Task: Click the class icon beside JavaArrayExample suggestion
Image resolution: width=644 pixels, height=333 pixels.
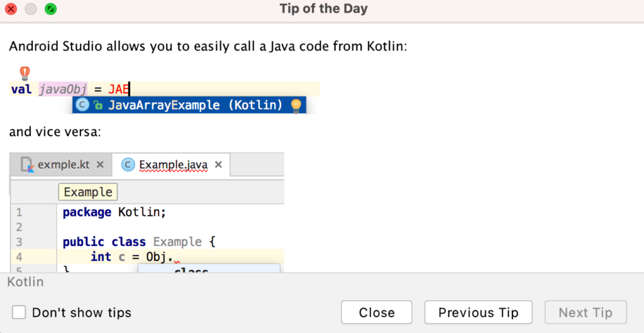Action: pyautogui.click(x=83, y=105)
